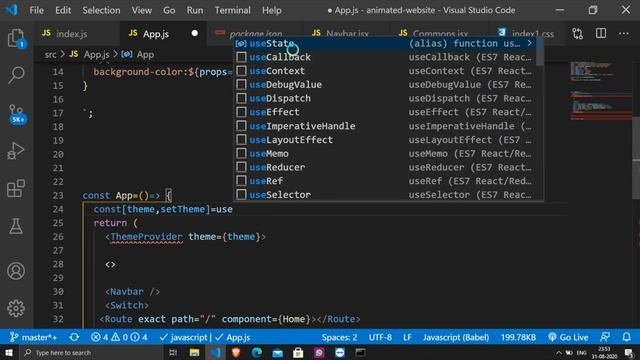Open the master* branch picker
Image resolution: width=640 pixels, height=360 pixels.
(x=34, y=337)
